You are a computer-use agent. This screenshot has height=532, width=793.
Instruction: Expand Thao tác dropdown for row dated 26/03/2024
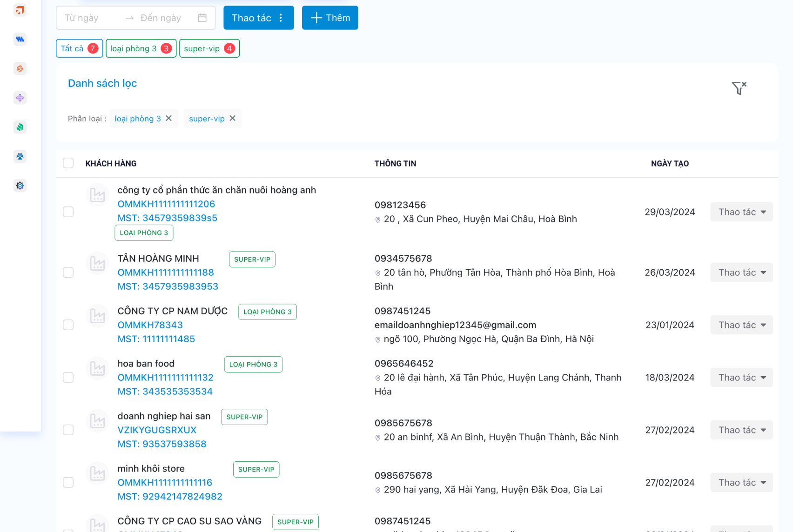click(741, 273)
